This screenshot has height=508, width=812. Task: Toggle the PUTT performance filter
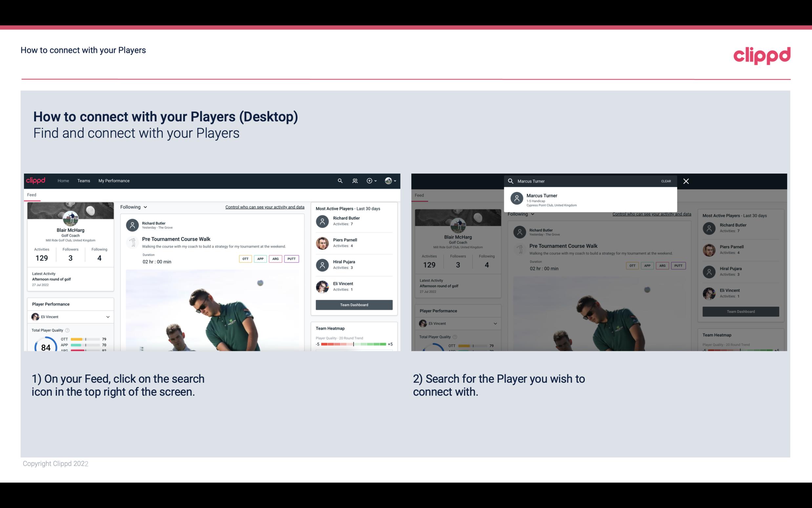click(x=292, y=258)
